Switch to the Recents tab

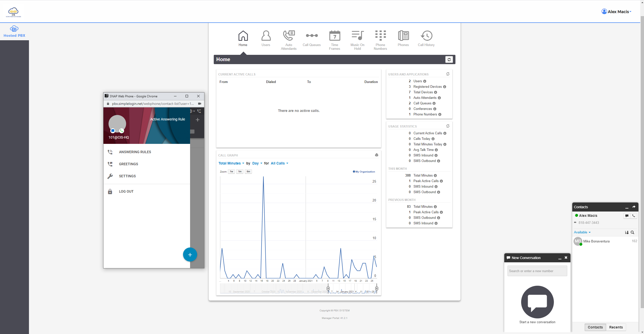tap(616, 327)
